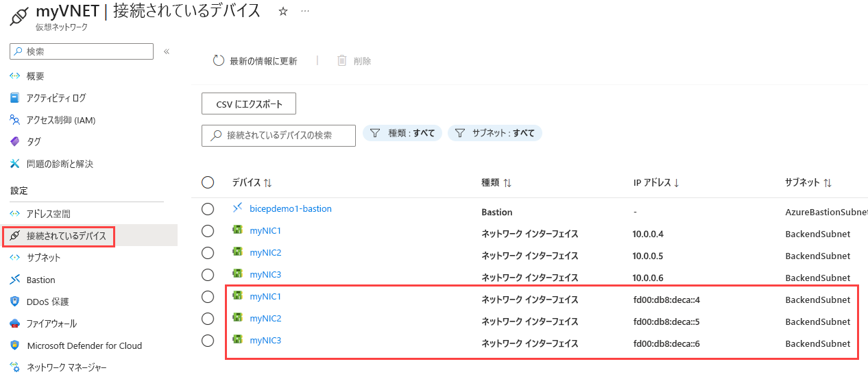Click the Bastion type cell
This screenshot has width=868, height=377.
497,212
